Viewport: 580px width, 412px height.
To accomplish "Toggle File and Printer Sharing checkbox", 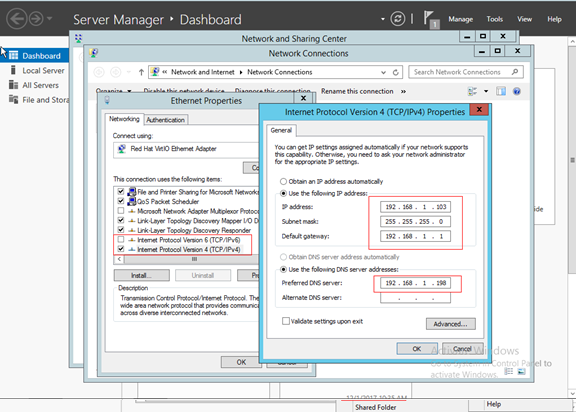I will point(121,191).
